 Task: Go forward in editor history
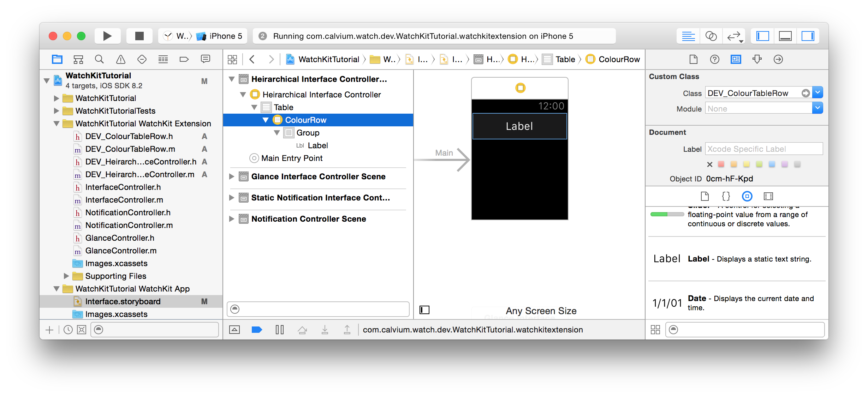coord(271,59)
